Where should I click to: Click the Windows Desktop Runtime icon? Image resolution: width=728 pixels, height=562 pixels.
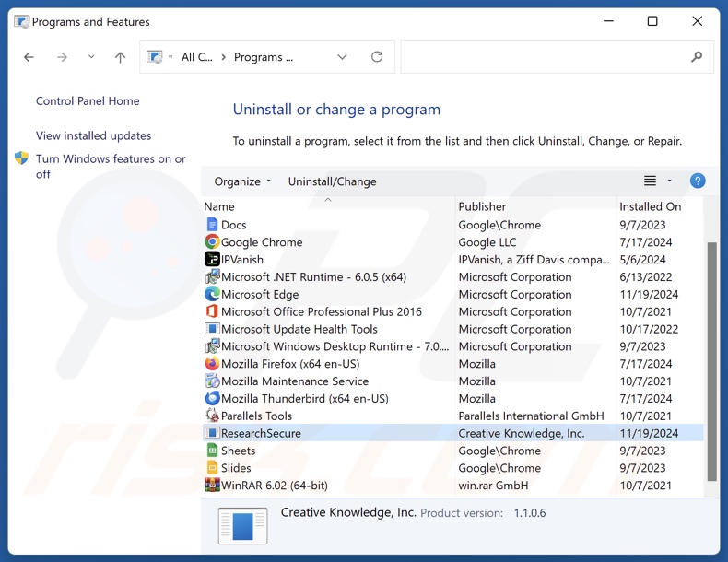point(212,346)
